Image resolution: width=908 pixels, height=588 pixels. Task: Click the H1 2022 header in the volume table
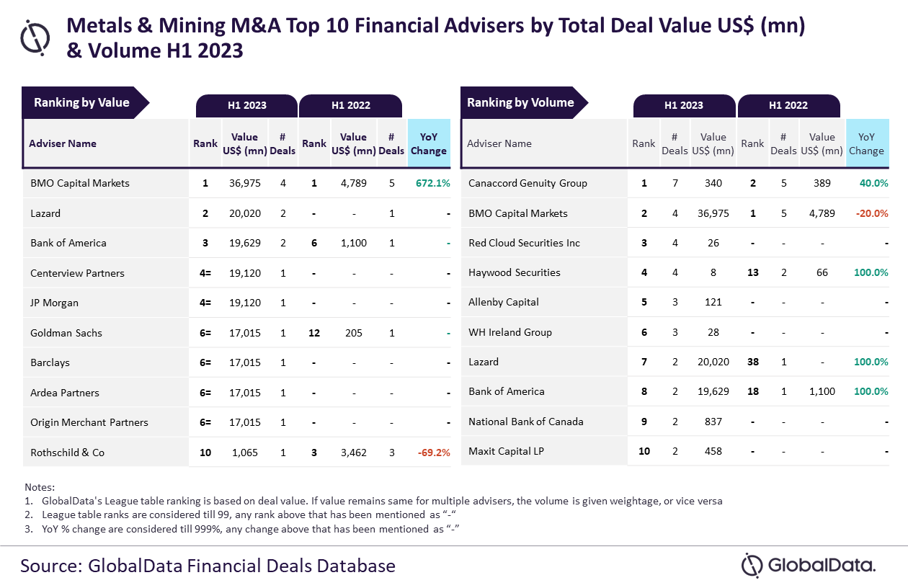[788, 105]
